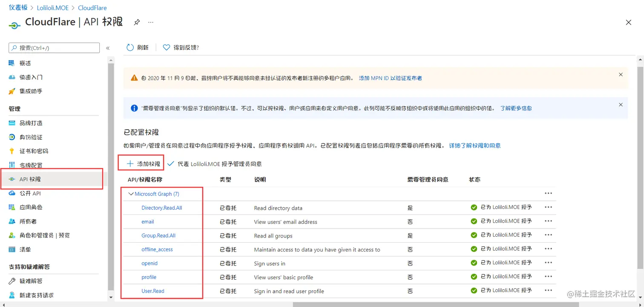644x307 pixels.
Task: Open ellipsis menu for Directory.Read.All row
Action: 549,207
